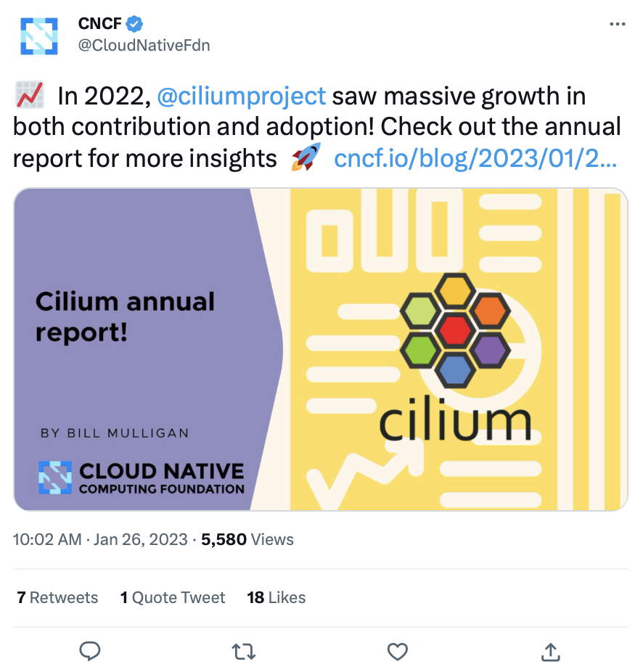Open the Cilium annual report card image
Image resolution: width=643 pixels, height=672 pixels.
click(321, 349)
